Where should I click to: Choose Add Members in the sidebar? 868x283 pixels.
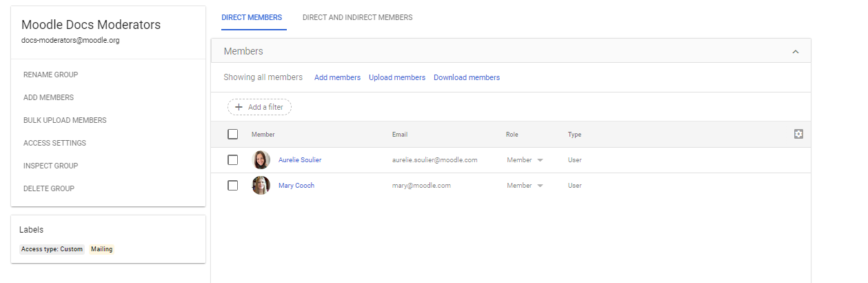click(48, 97)
